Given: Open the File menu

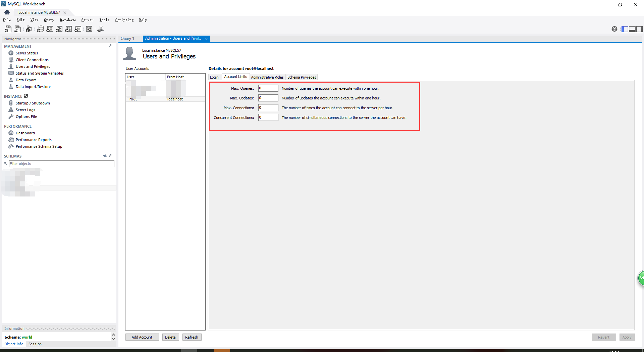Looking at the screenshot, I should (x=7, y=20).
